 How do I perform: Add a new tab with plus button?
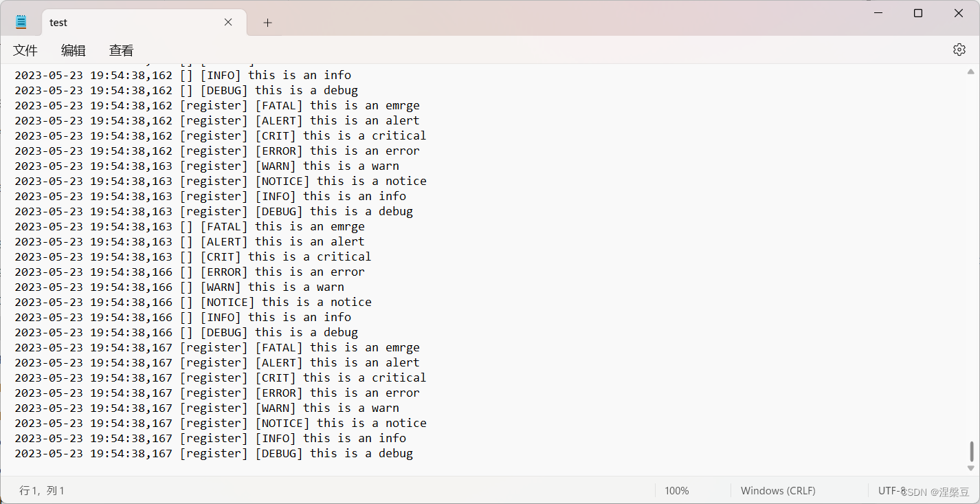267,23
